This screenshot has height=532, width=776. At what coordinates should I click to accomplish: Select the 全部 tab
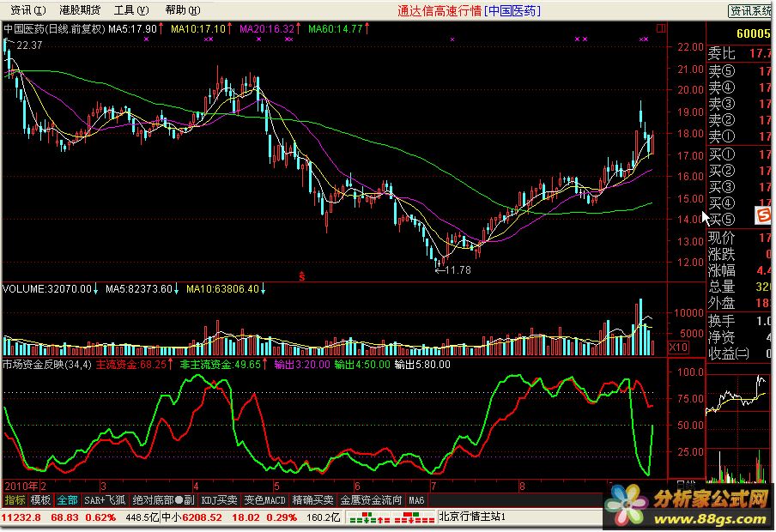67,500
